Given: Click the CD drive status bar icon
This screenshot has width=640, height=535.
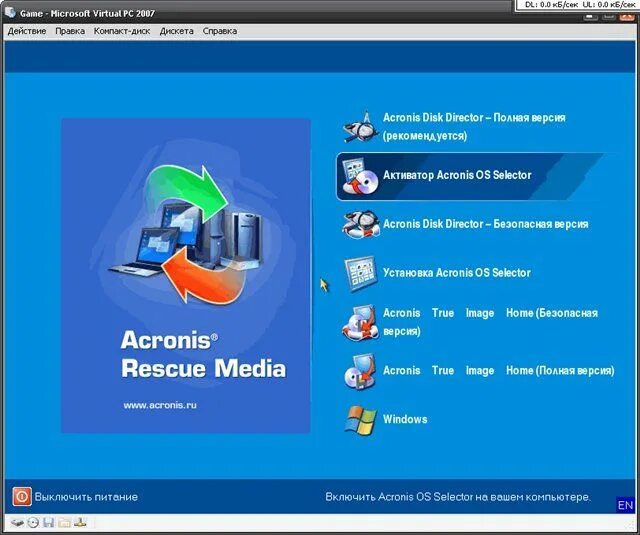Looking at the screenshot, I should [x=33, y=522].
